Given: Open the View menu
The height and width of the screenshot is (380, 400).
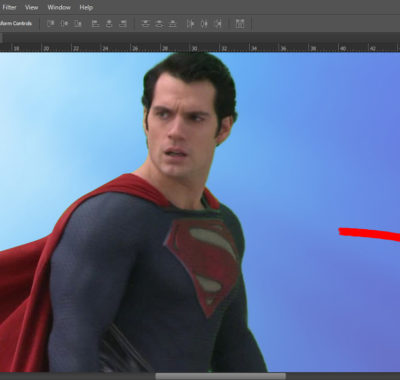Looking at the screenshot, I should tap(31, 7).
